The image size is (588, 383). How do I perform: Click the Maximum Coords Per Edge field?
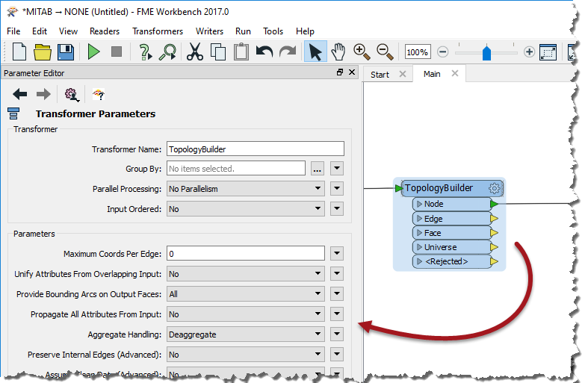246,253
